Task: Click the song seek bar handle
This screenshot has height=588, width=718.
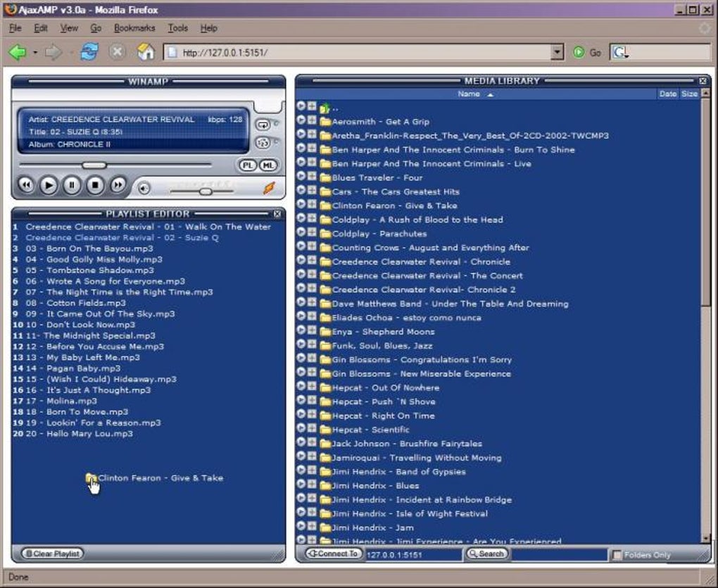Action: point(94,165)
